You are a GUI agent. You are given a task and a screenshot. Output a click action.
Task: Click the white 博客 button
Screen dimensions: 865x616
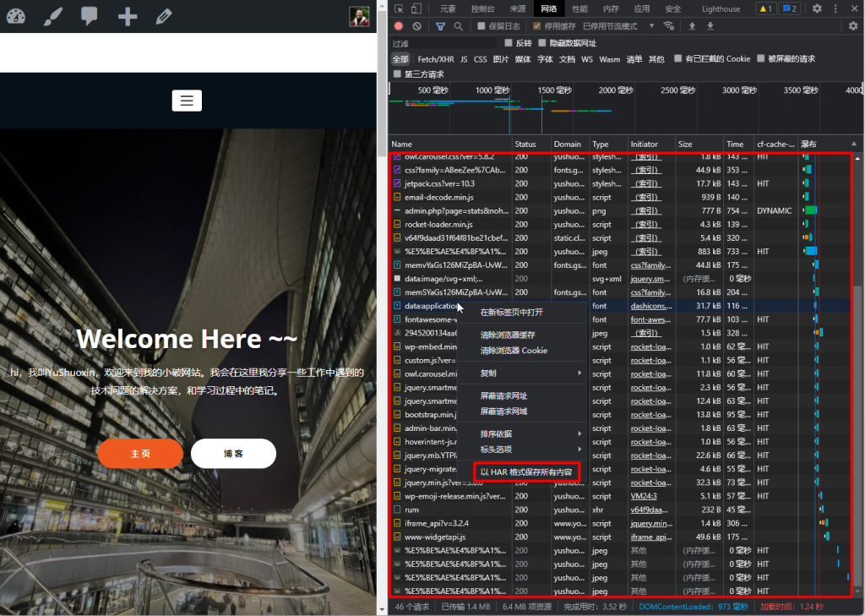[x=233, y=454]
